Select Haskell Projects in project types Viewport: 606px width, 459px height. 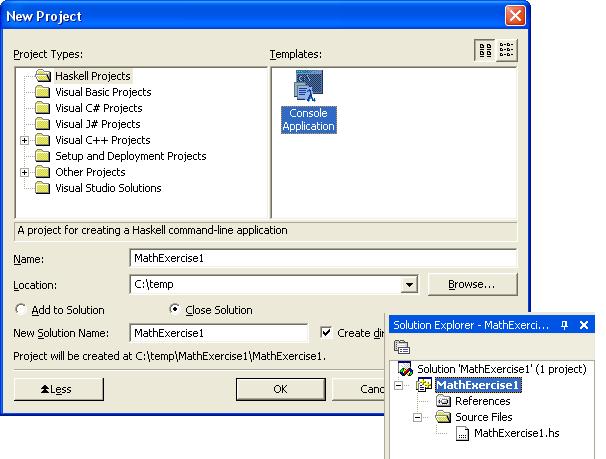93,76
